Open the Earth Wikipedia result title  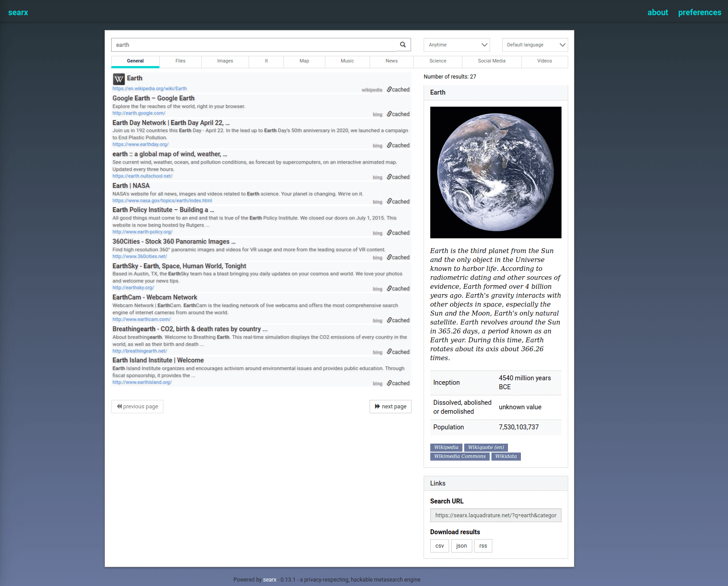pos(134,78)
